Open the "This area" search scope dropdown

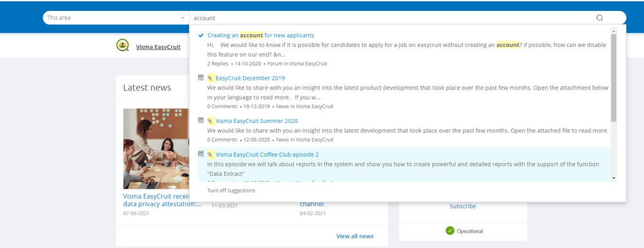[x=116, y=17]
